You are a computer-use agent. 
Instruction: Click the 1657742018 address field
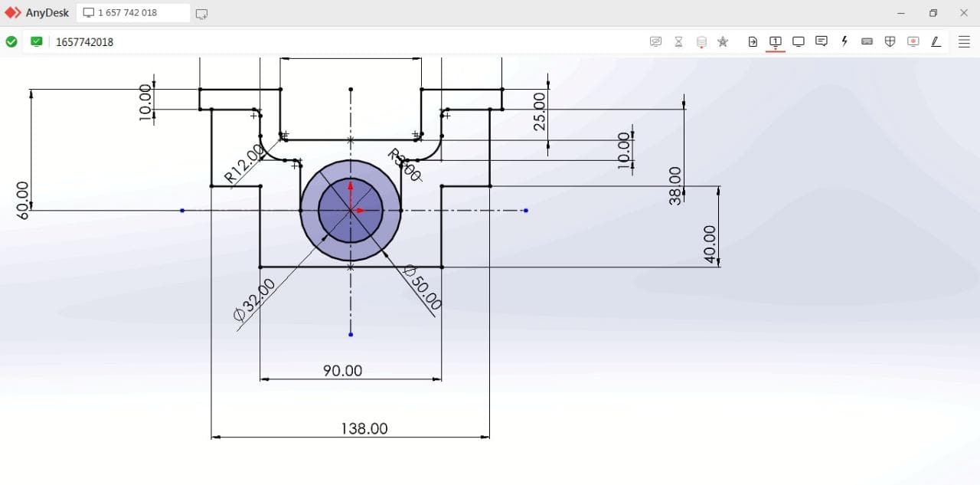[x=84, y=42]
